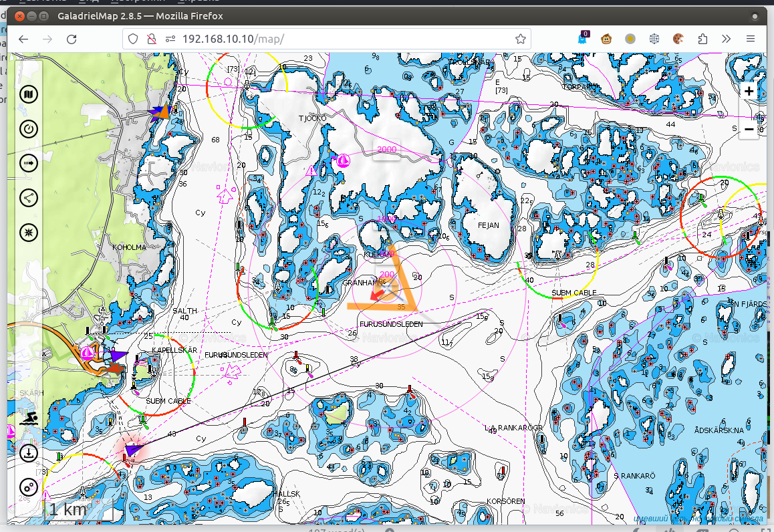The height and width of the screenshot is (532, 774).
Task: Show more toolbar tools chevrons
Action: click(x=726, y=39)
